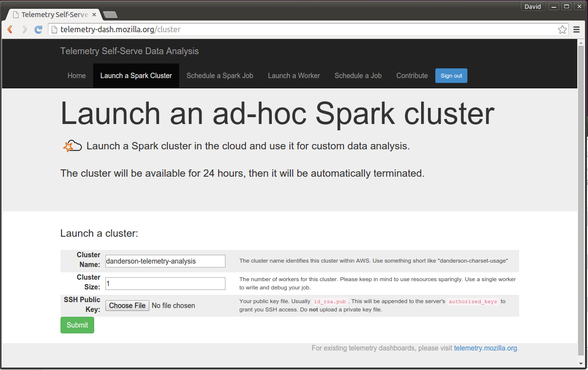Click the 'Cluster Name:' label
The image size is (588, 370).
click(x=88, y=260)
